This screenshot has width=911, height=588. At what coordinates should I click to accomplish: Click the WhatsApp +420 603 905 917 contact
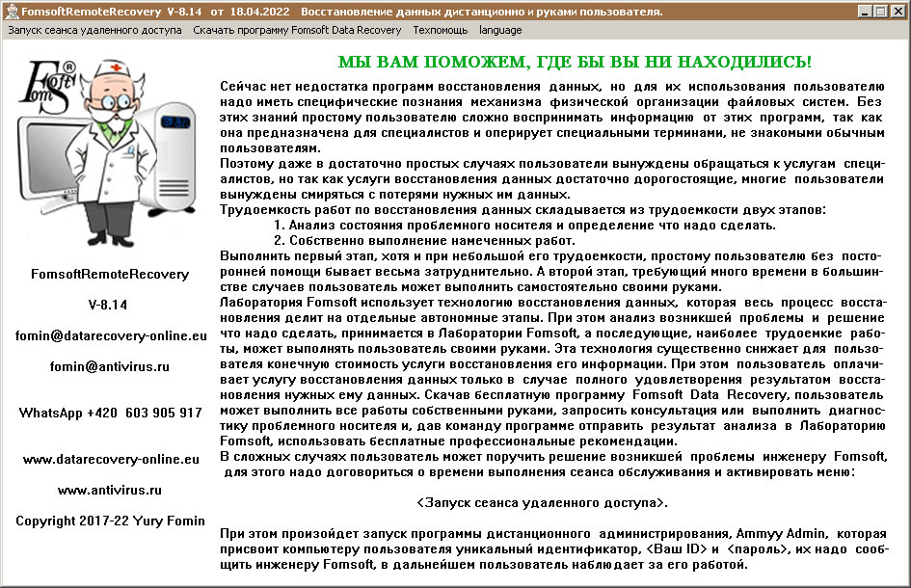click(x=109, y=412)
